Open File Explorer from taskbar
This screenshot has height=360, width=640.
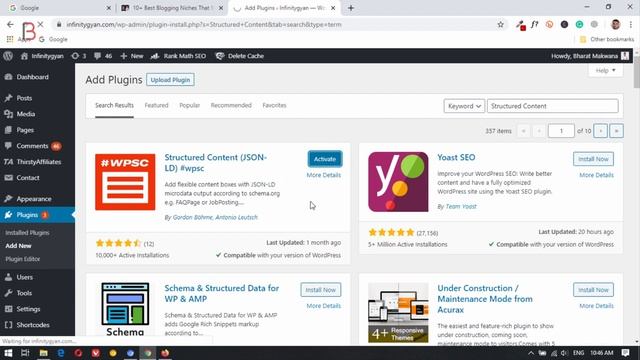(43, 353)
